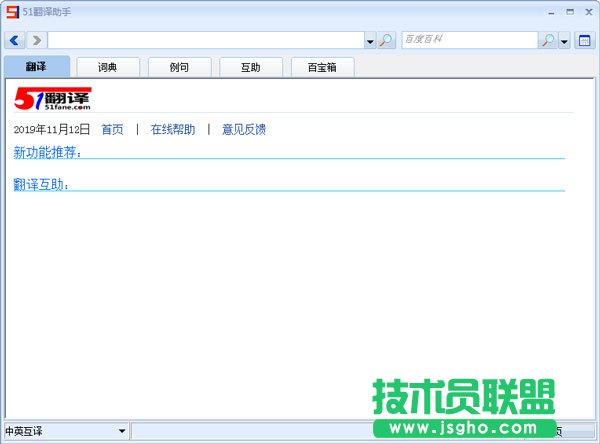Open the 中英互译 language combo box
This screenshot has height=444, width=600.
point(65,431)
